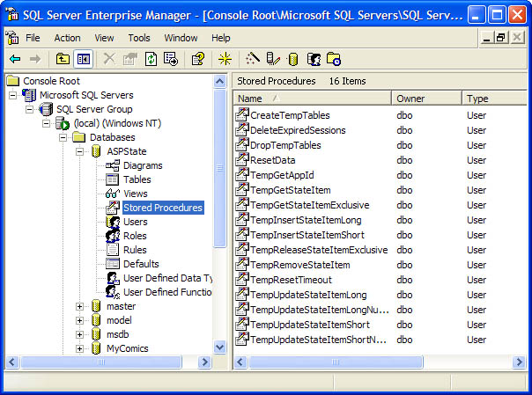This screenshot has width=532, height=395.
Task: Select the Tables tree node
Action: 137,179
